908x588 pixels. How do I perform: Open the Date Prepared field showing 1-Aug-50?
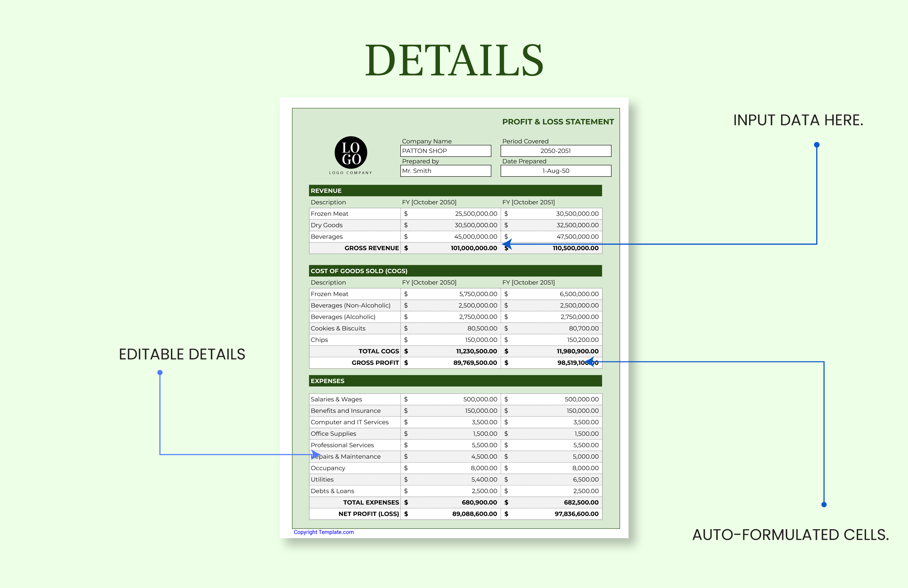[x=555, y=171]
